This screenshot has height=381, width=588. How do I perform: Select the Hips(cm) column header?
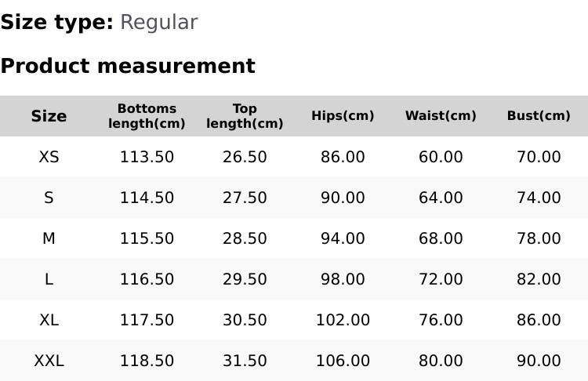point(343,116)
